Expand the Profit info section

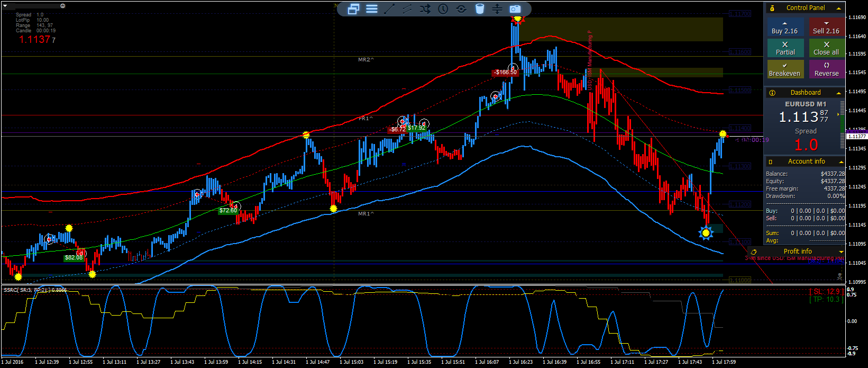[841, 252]
